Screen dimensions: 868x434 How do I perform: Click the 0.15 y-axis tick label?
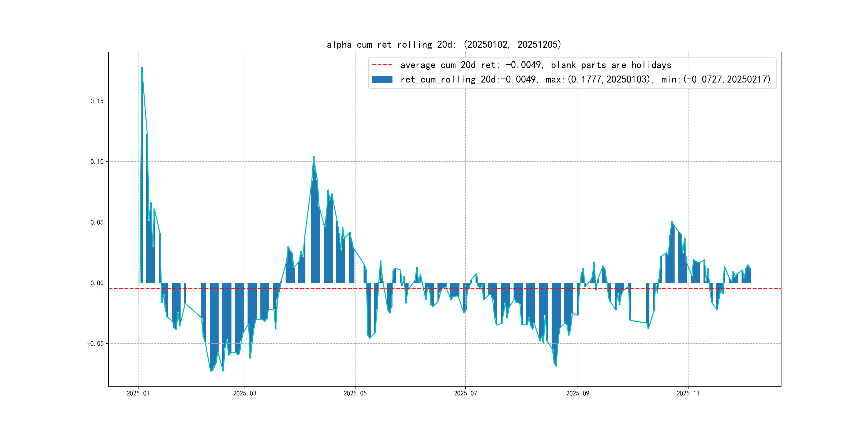pos(97,101)
